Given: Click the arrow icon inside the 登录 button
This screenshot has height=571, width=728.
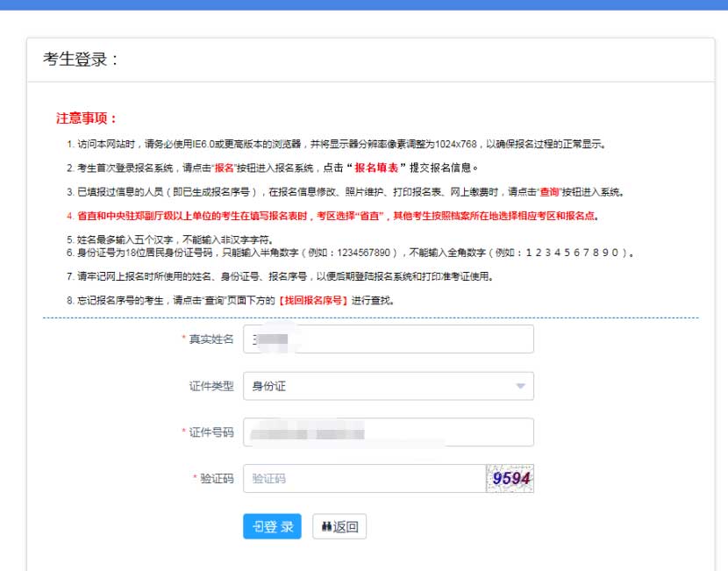Looking at the screenshot, I should [x=257, y=526].
